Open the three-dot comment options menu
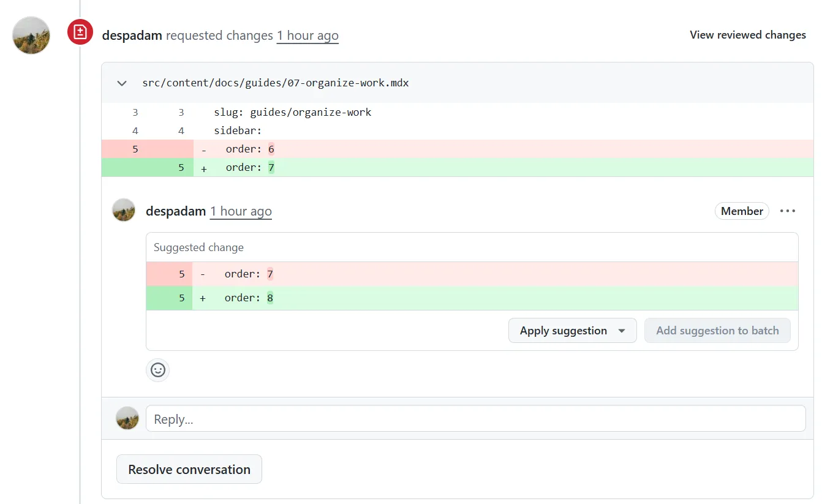This screenshot has height=504, width=822. tap(788, 211)
